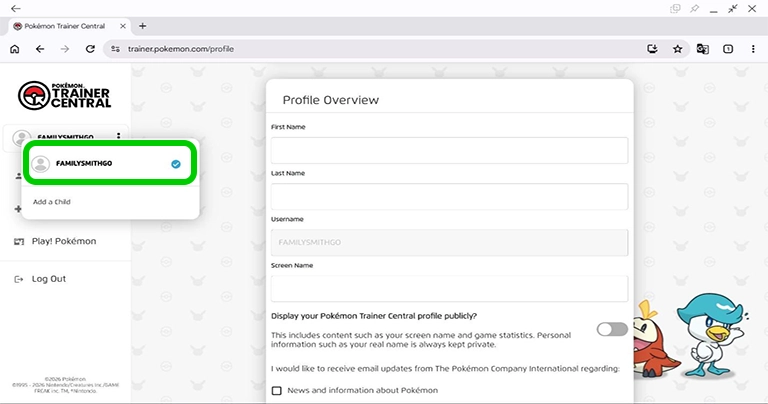Choose Add a Child option

tap(52, 202)
